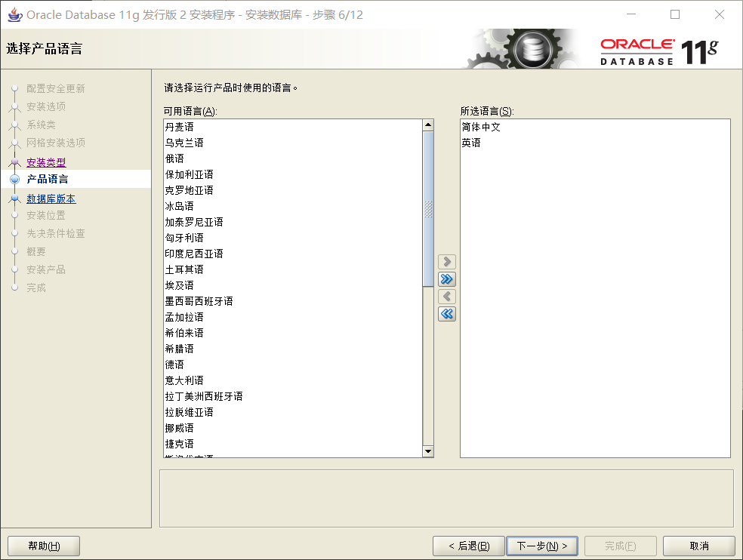This screenshot has height=560, width=743.
Task: Click the Java icon in the title bar
Action: click(x=14, y=14)
